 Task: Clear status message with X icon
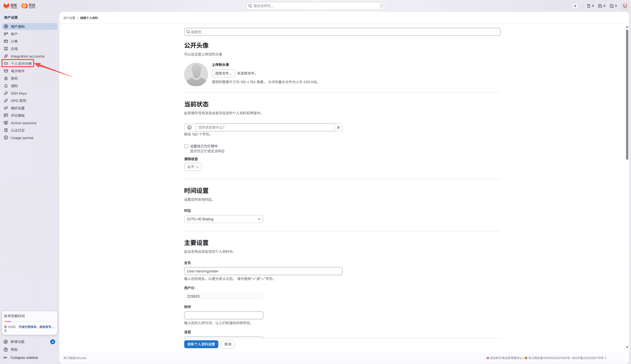tap(338, 128)
